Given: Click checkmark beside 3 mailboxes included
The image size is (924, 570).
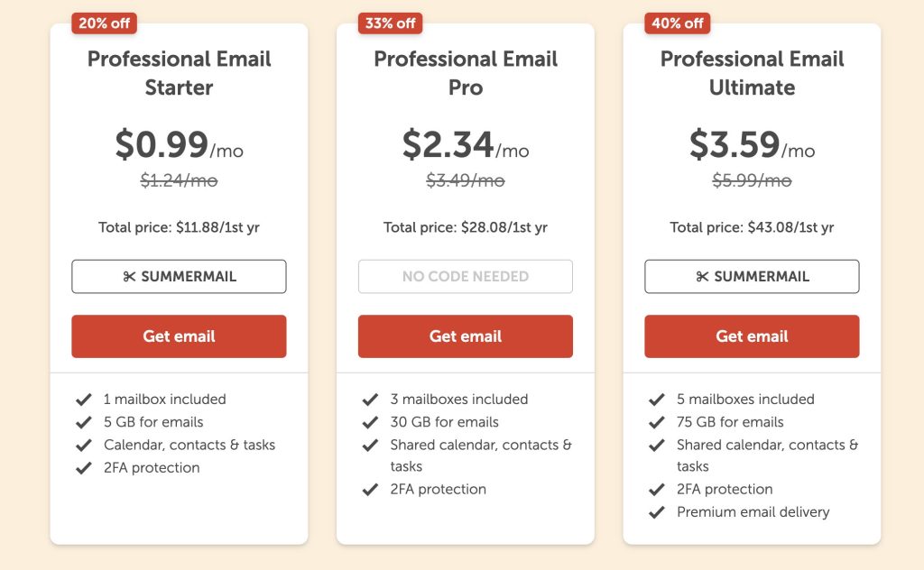Looking at the screenshot, I should (370, 400).
